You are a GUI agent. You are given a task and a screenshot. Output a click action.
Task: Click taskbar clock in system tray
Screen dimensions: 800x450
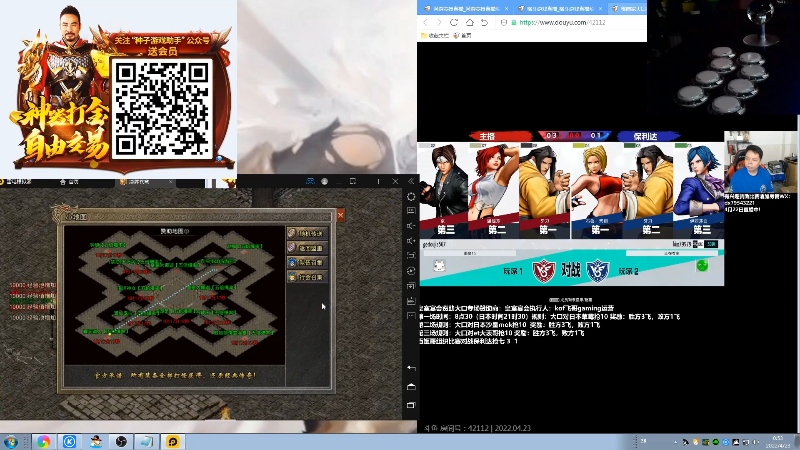(x=779, y=442)
